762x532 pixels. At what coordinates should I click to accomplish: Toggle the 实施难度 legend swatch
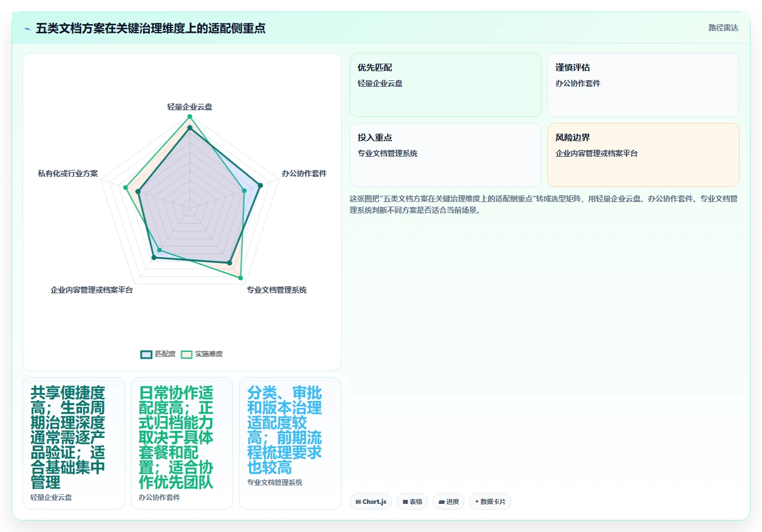coord(186,354)
